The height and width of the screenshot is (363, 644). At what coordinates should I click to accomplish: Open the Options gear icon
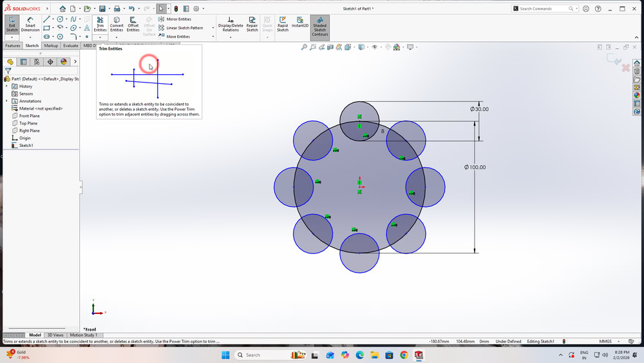[x=196, y=8]
